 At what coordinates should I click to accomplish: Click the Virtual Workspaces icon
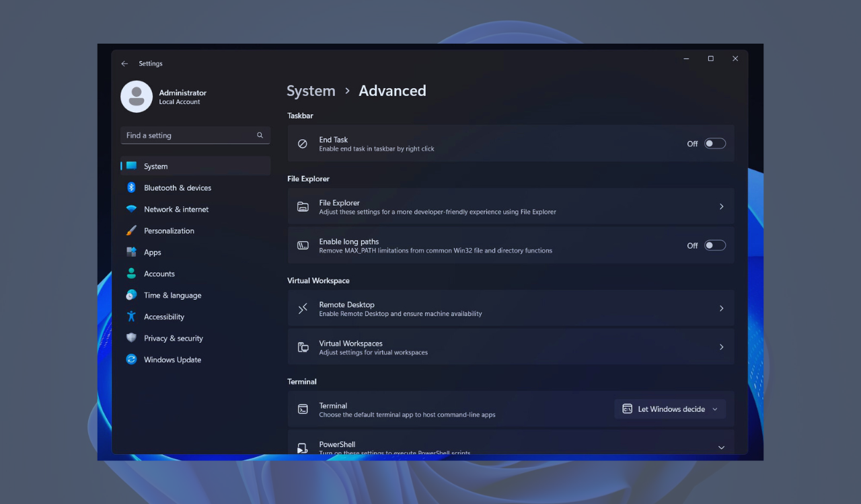(303, 347)
